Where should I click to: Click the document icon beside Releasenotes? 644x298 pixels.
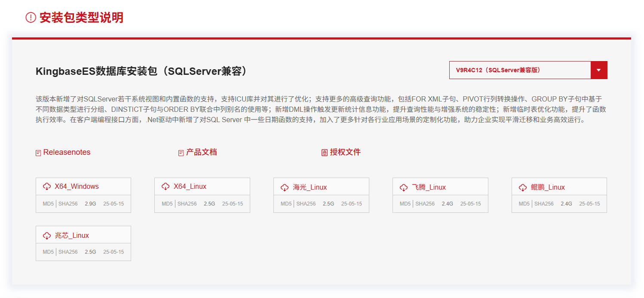coord(38,153)
